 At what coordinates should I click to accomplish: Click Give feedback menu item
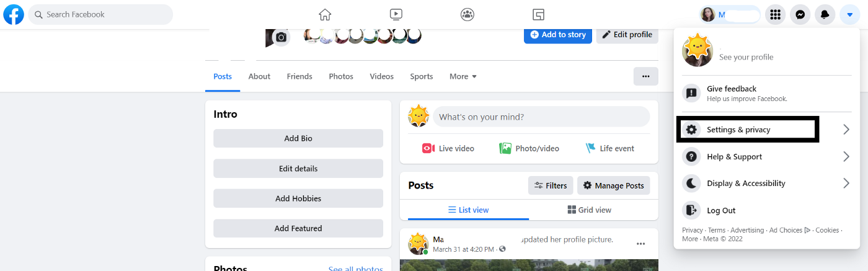point(768,94)
